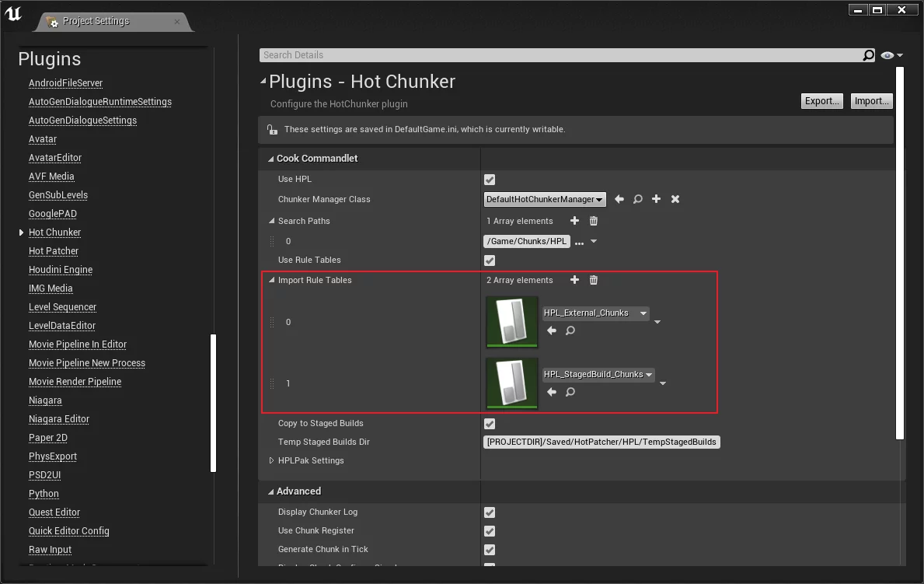Remove all Import Rule Tables elements

point(594,280)
